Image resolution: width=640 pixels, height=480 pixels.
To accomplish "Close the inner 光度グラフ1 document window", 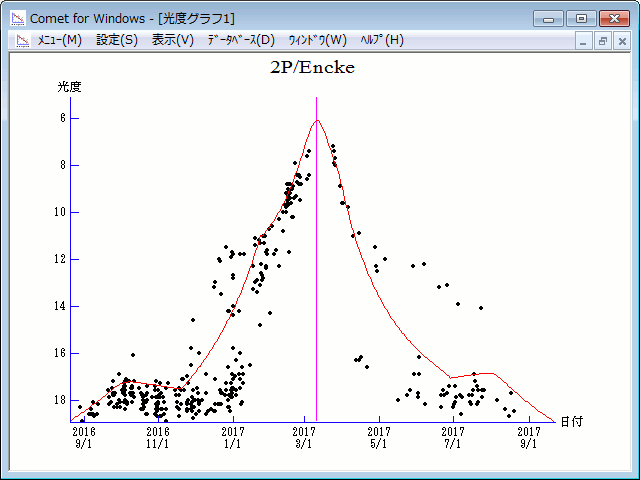I will (622, 41).
